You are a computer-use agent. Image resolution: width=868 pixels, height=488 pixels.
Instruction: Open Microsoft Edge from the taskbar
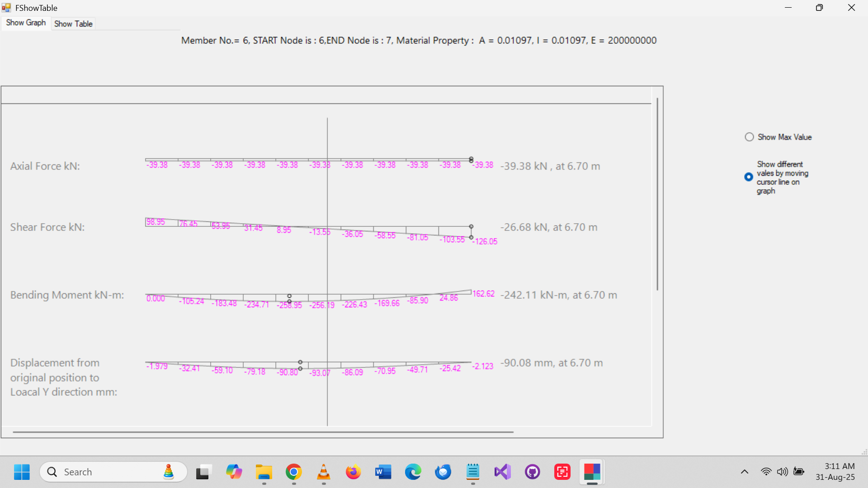click(413, 472)
